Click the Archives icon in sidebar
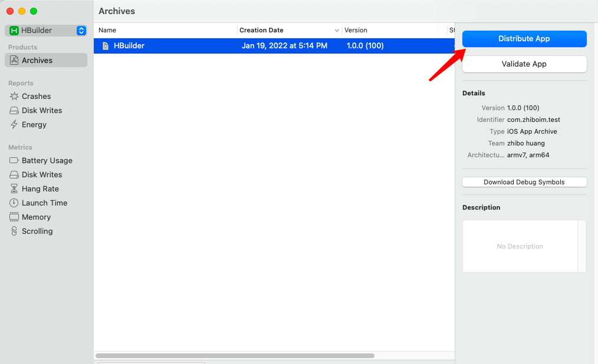 14,60
